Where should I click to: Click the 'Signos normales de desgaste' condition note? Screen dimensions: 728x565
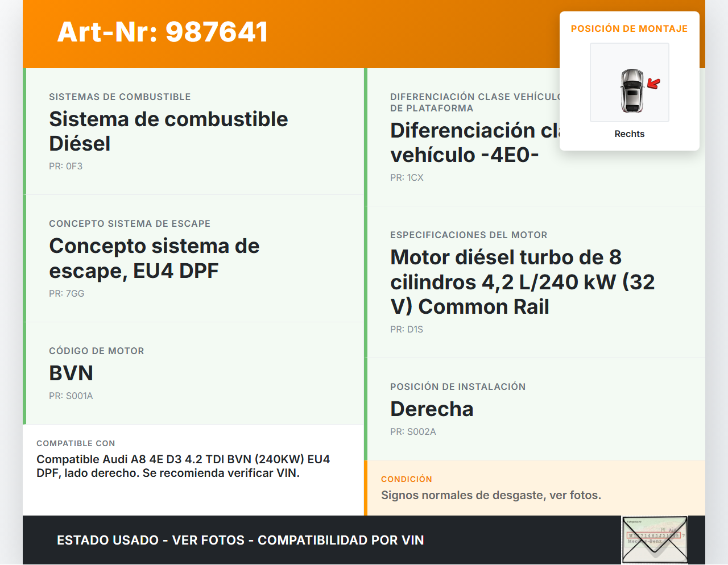pyautogui.click(x=491, y=495)
